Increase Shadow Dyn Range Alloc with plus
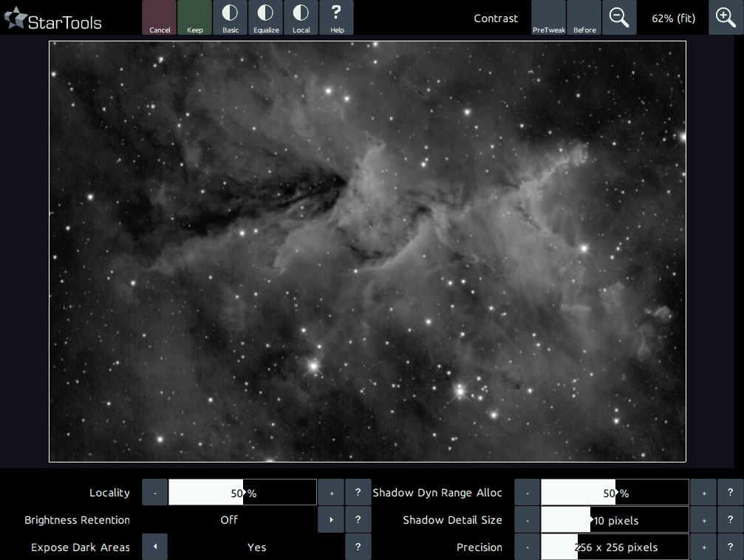This screenshot has width=744, height=560. point(703,493)
